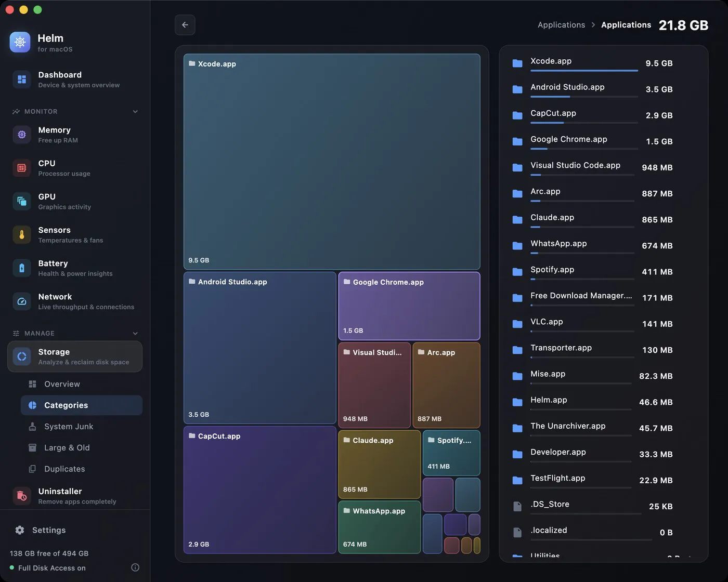Click the folder icon next to Android Studio.app in list
The height and width of the screenshot is (582, 728).
click(517, 89)
